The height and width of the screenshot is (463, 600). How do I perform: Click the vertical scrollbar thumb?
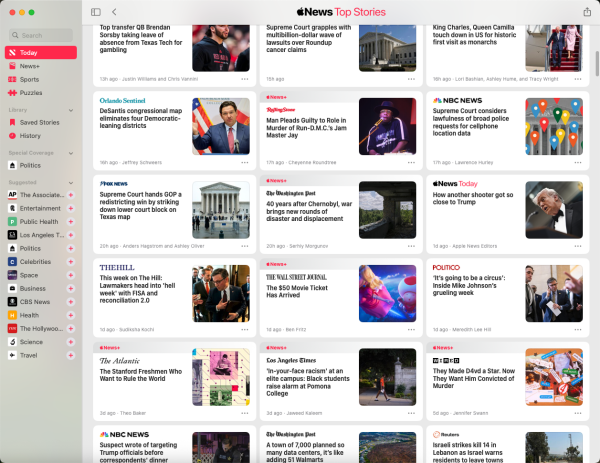click(597, 64)
